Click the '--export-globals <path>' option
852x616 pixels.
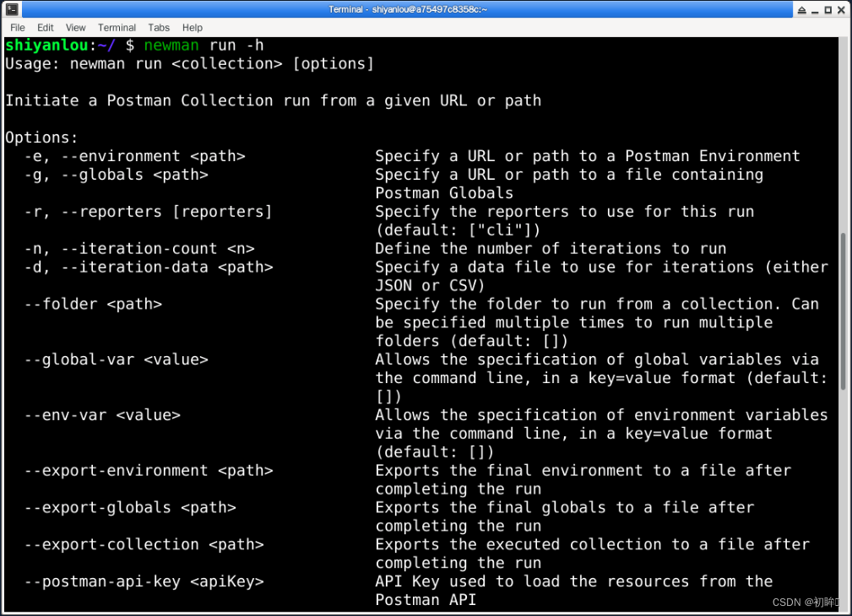point(130,507)
